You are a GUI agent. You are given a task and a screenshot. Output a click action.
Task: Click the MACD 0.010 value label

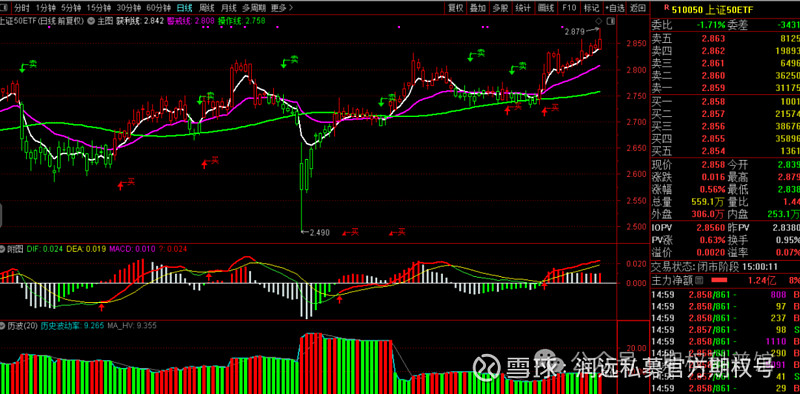(x=132, y=249)
